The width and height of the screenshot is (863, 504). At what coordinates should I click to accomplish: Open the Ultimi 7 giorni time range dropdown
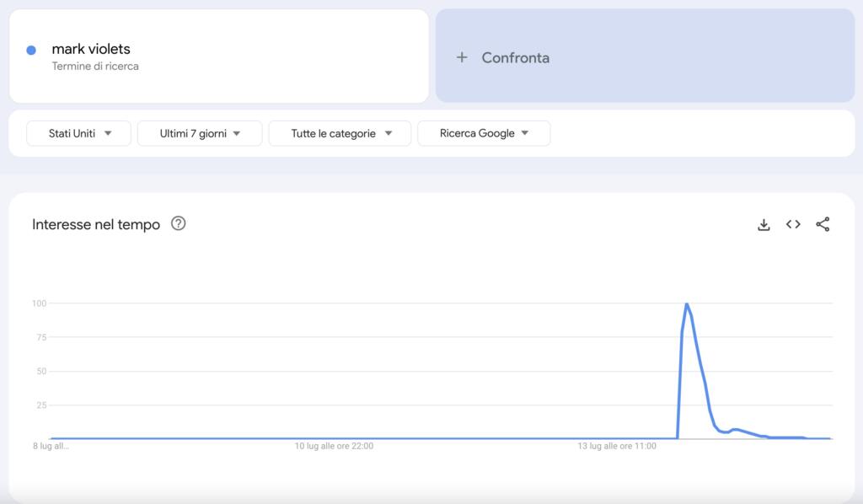click(x=199, y=133)
